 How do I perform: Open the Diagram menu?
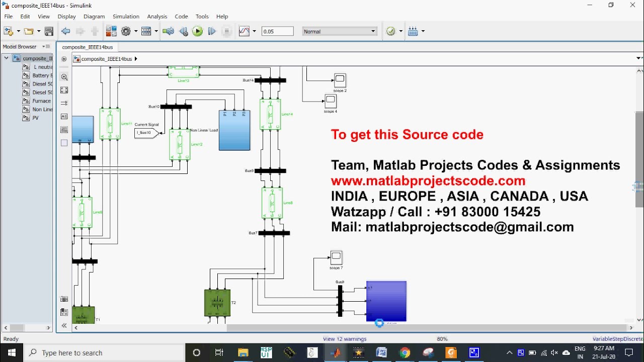click(94, 17)
